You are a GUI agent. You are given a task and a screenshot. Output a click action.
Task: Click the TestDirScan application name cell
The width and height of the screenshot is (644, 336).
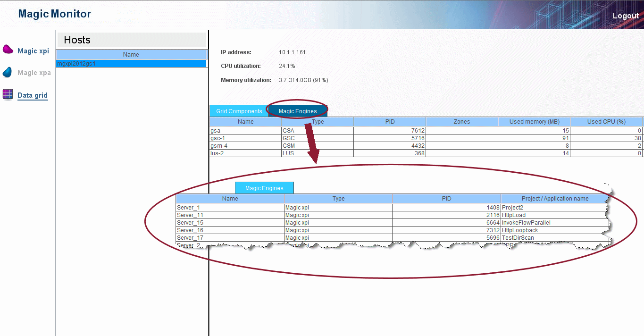555,237
